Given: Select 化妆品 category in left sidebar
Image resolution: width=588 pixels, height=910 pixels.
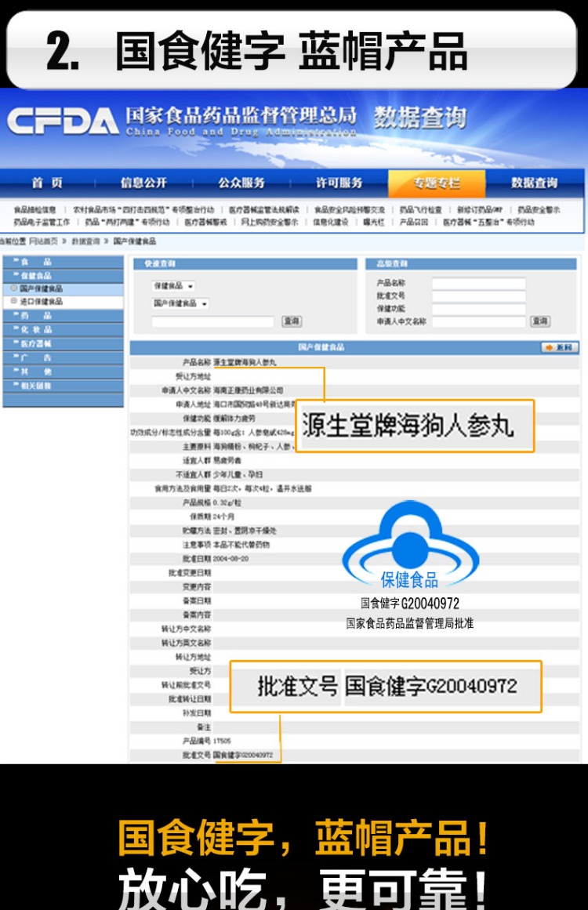Looking at the screenshot, I should pyautogui.click(x=64, y=330).
